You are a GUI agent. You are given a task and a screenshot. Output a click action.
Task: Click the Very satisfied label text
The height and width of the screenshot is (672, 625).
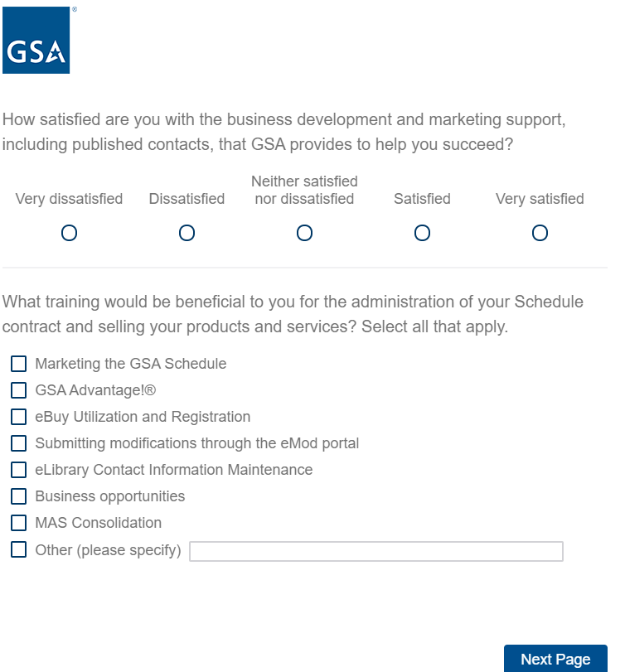540,199
